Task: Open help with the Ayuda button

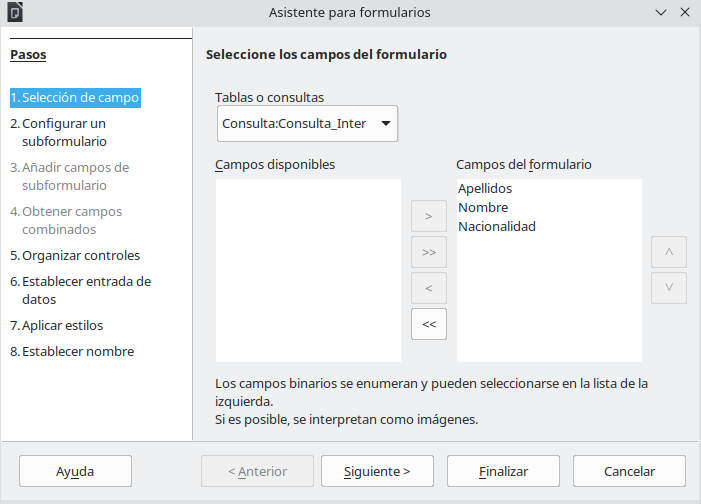Action: 75,471
